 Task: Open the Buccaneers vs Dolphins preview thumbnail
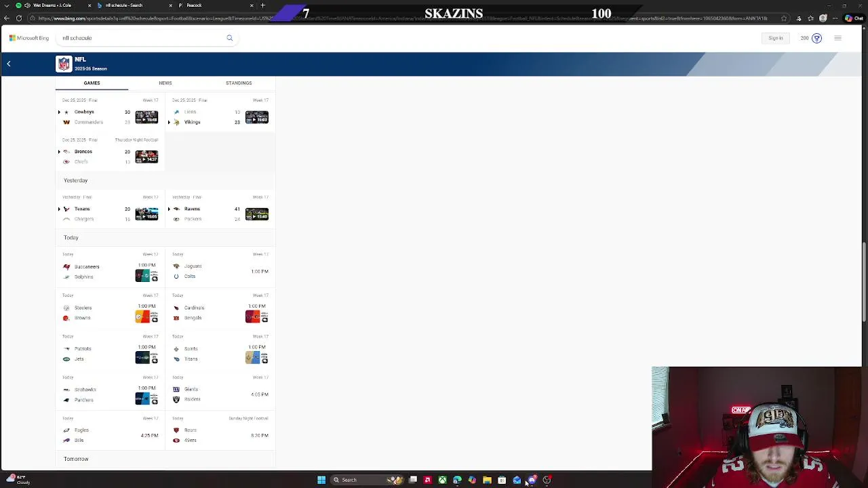tap(146, 275)
